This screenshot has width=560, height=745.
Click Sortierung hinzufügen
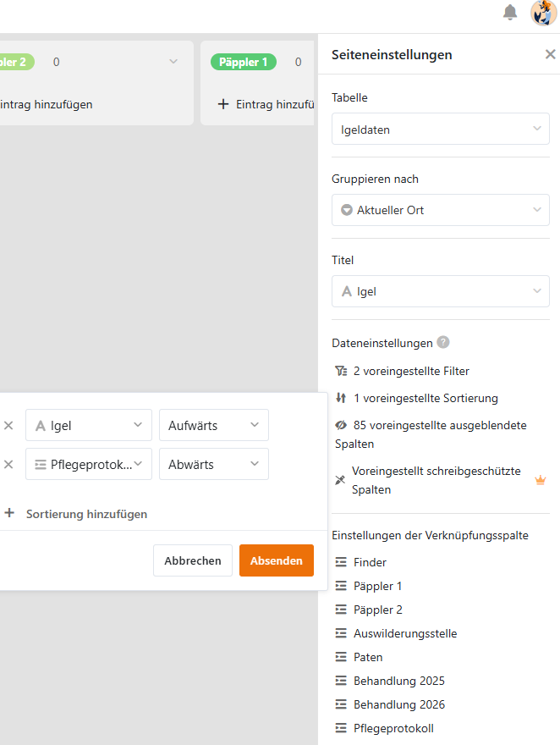pyautogui.click(x=86, y=514)
